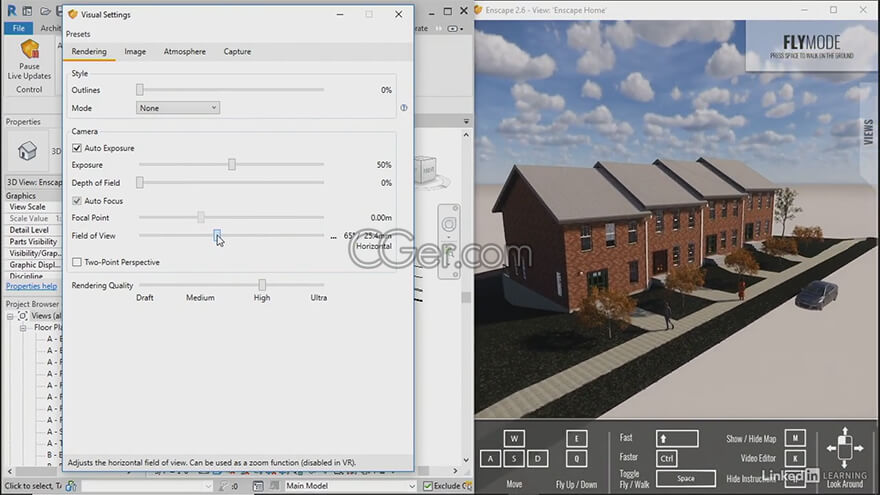
Task: Open the Presets menu in Visual Settings
Action: coord(78,34)
